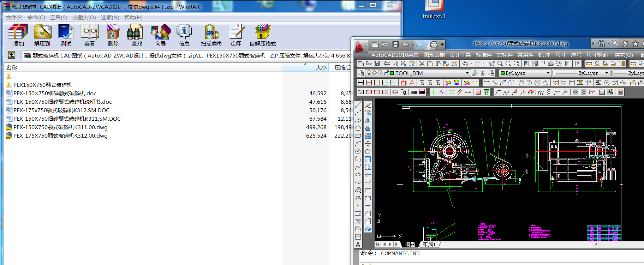The image size is (644, 265).
Task: Expand undo history arrow in quick access bar
Action: pos(412,44)
